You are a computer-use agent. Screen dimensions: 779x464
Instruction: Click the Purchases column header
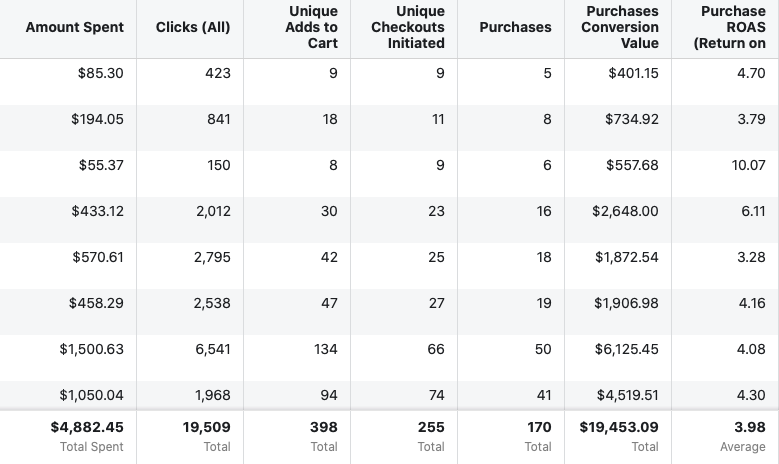(x=515, y=28)
